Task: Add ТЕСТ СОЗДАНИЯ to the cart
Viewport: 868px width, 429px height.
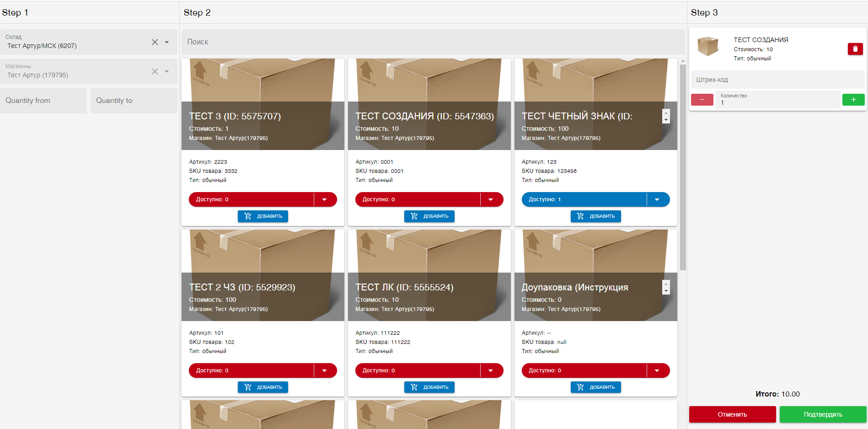Action: 429,216
